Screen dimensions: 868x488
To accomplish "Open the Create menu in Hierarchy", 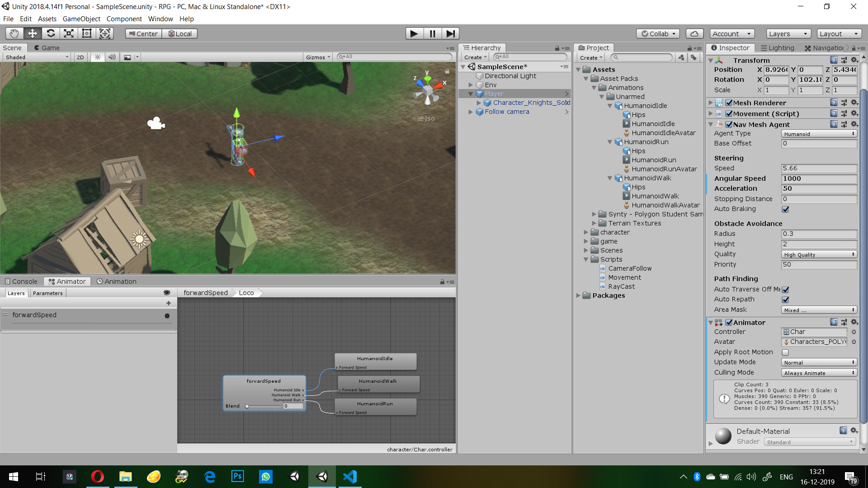I will pos(474,57).
